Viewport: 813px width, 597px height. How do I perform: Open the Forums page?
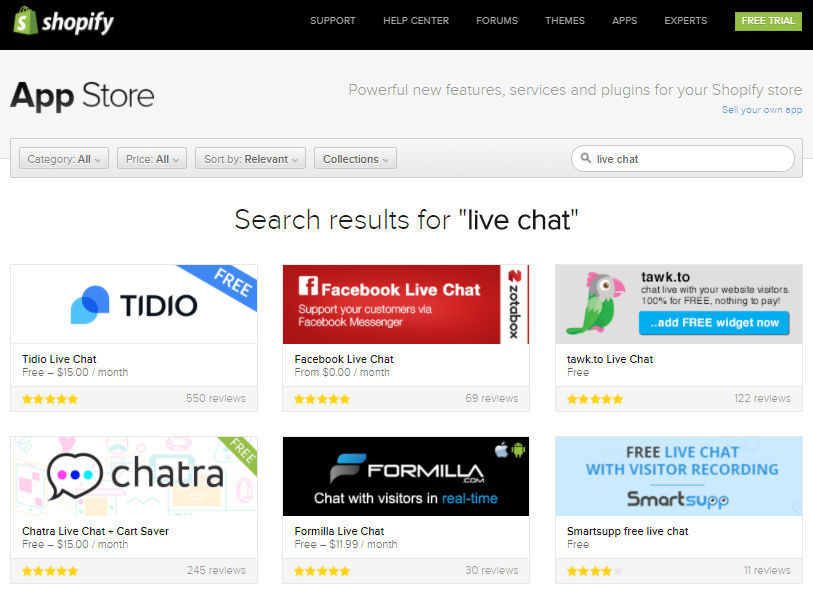coord(497,21)
